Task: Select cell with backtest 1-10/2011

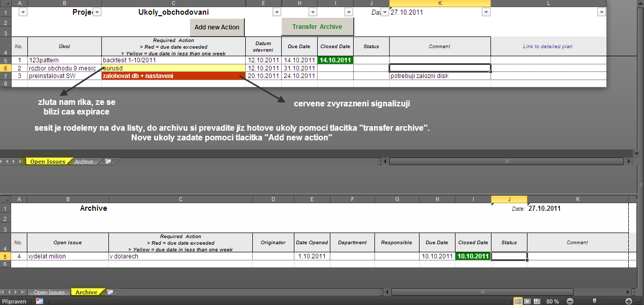Action: 173,60
